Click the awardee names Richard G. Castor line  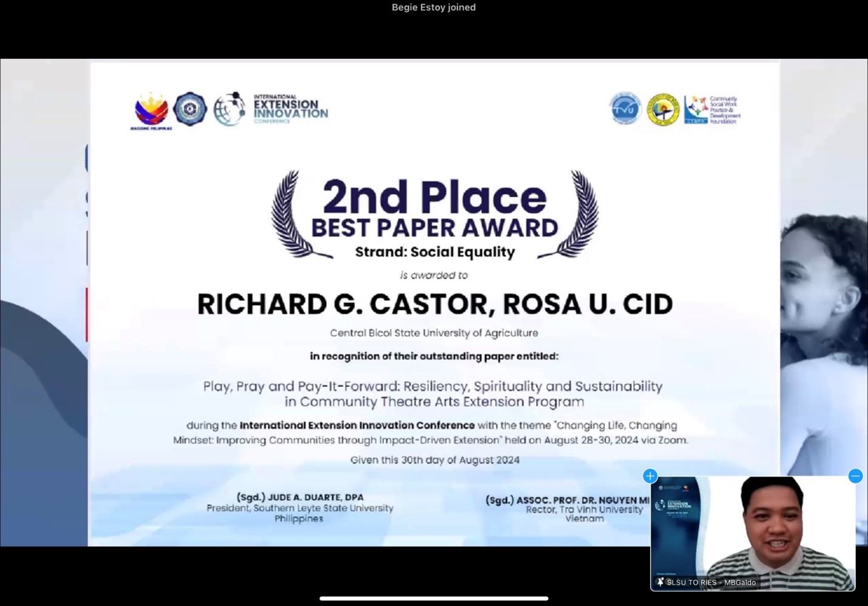click(435, 305)
